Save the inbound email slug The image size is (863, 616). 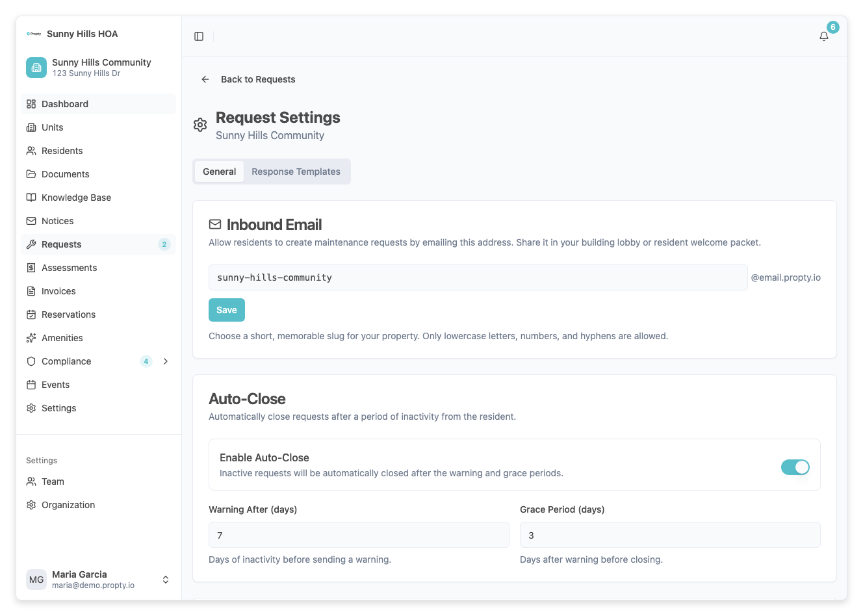pyautogui.click(x=226, y=310)
